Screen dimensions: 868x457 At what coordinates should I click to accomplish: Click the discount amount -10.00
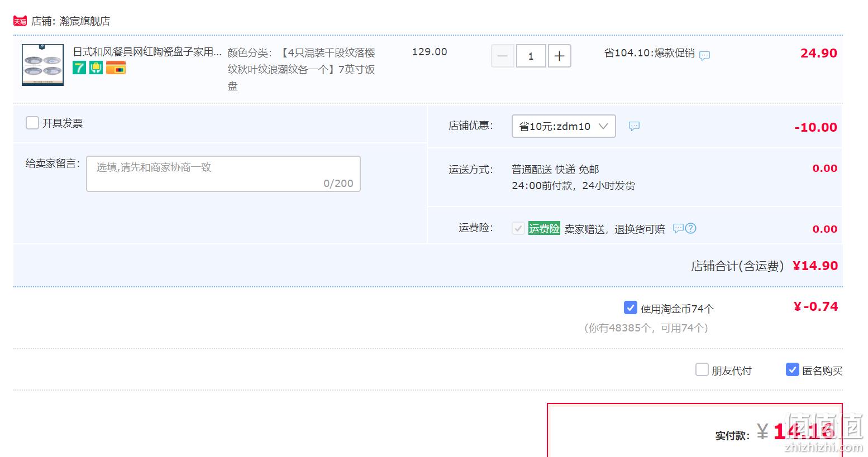click(815, 127)
